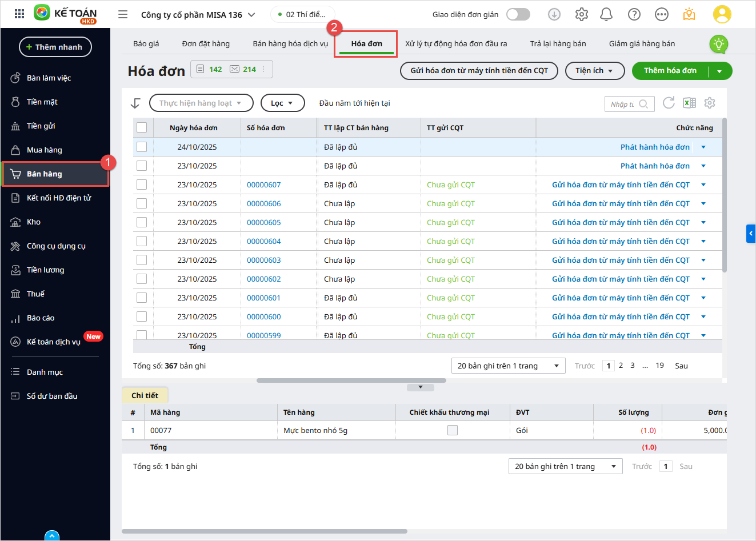Viewport: 756px width, 541px height.
Task: Click the invoice search input field
Action: tap(623, 104)
